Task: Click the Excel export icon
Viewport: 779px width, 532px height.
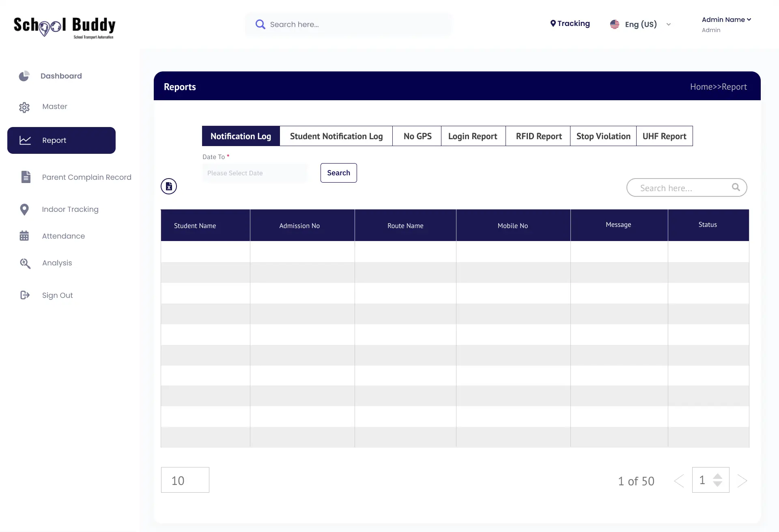Action: coord(169,187)
